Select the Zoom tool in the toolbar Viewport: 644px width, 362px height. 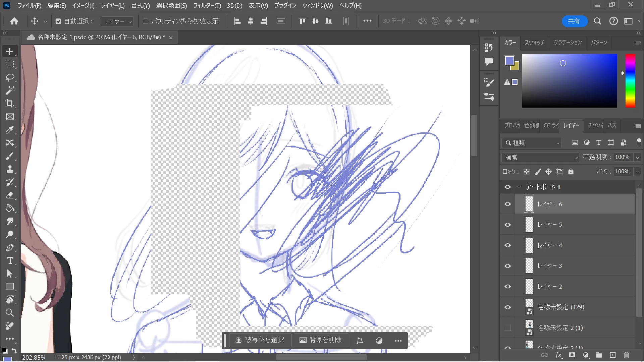(10, 313)
